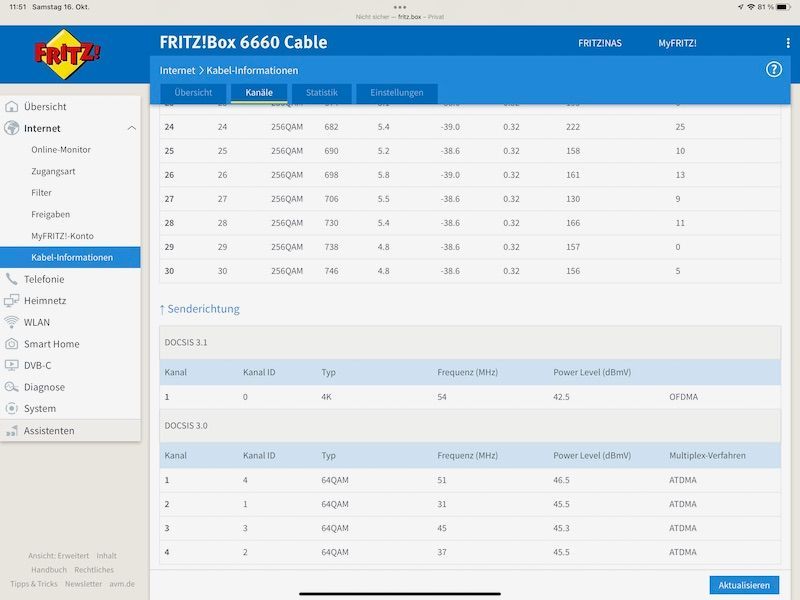
Task: Click value 222 in channel 24 row
Action: (573, 127)
